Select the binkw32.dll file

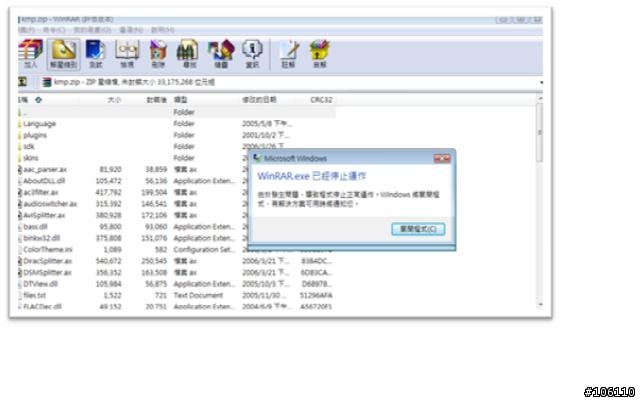[x=42, y=238]
